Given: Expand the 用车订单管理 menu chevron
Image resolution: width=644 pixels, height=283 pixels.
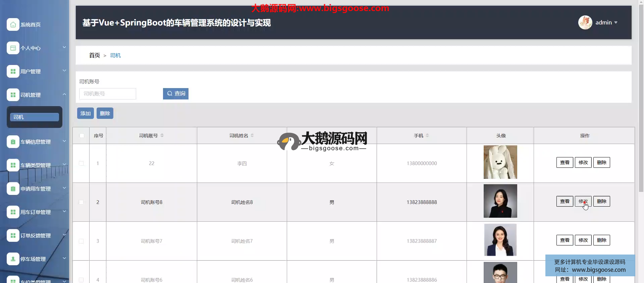Looking at the screenshot, I should pyautogui.click(x=64, y=212).
